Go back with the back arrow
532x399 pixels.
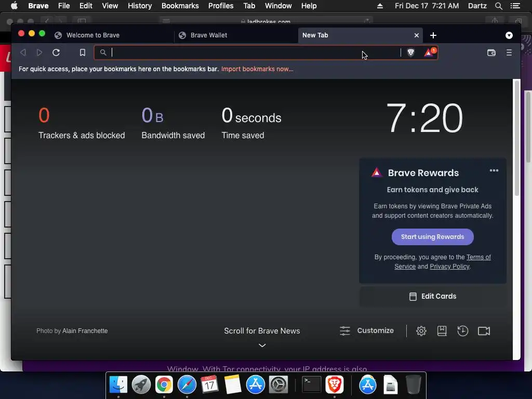[x=23, y=52]
